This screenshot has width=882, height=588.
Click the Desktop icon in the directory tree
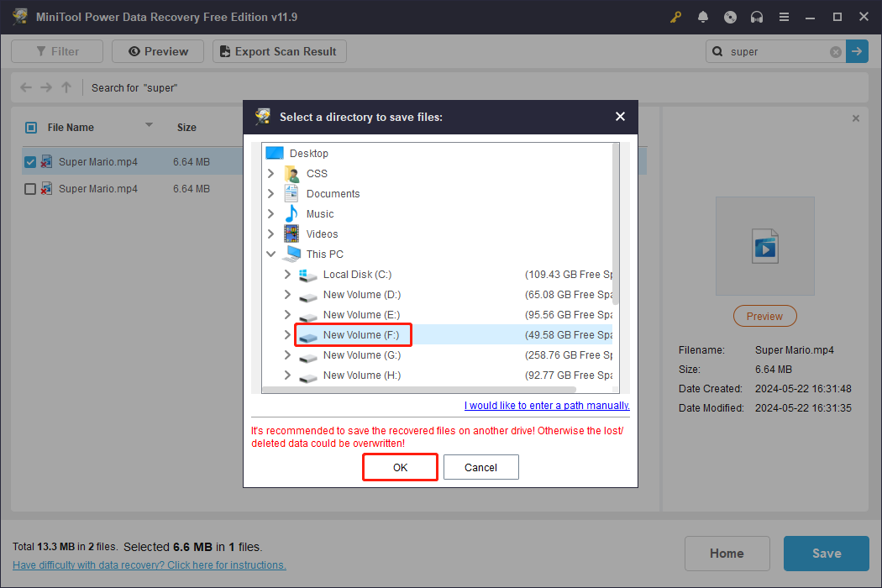coord(275,153)
